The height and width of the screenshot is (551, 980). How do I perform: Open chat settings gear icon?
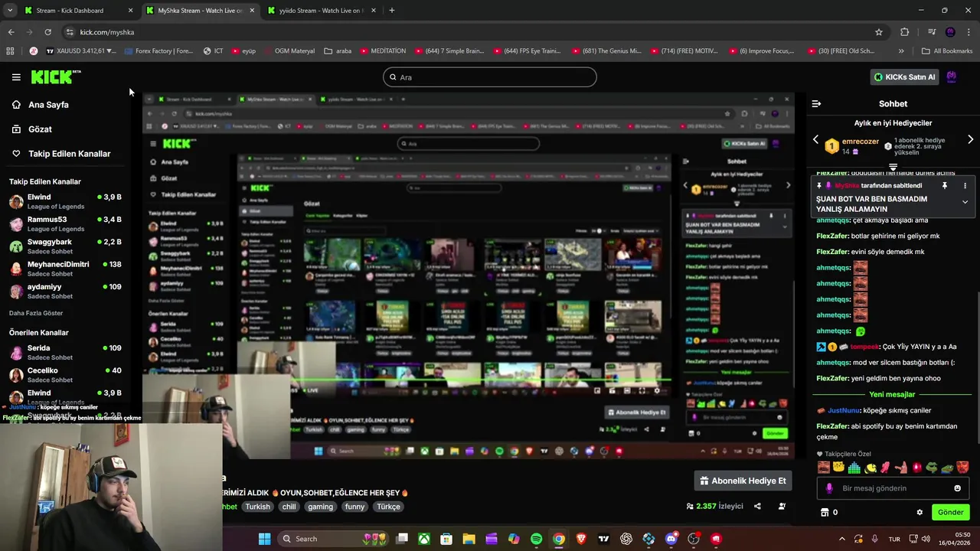tap(920, 513)
